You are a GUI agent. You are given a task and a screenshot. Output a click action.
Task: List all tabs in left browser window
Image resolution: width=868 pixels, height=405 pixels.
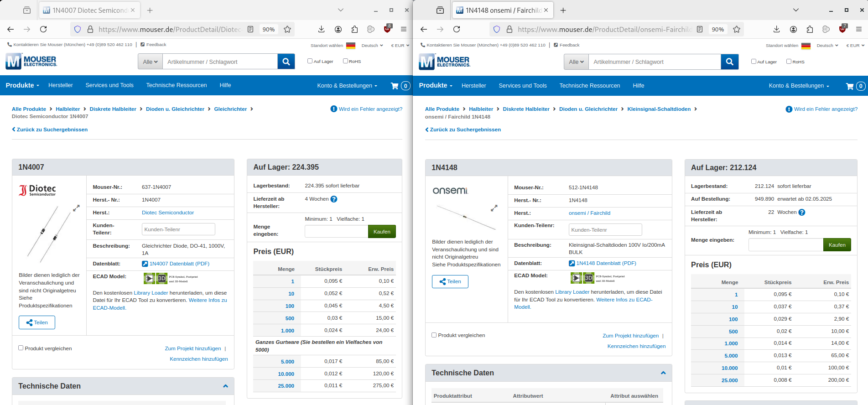(341, 10)
